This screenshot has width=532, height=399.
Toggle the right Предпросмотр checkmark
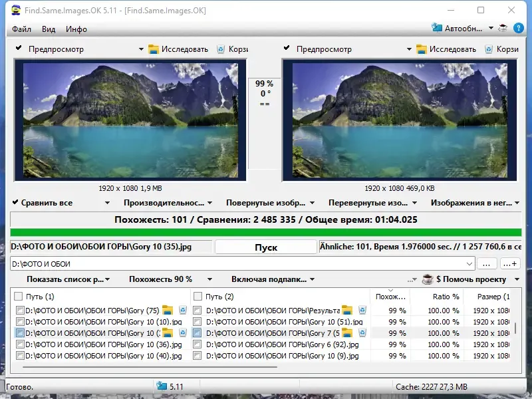tap(287, 48)
